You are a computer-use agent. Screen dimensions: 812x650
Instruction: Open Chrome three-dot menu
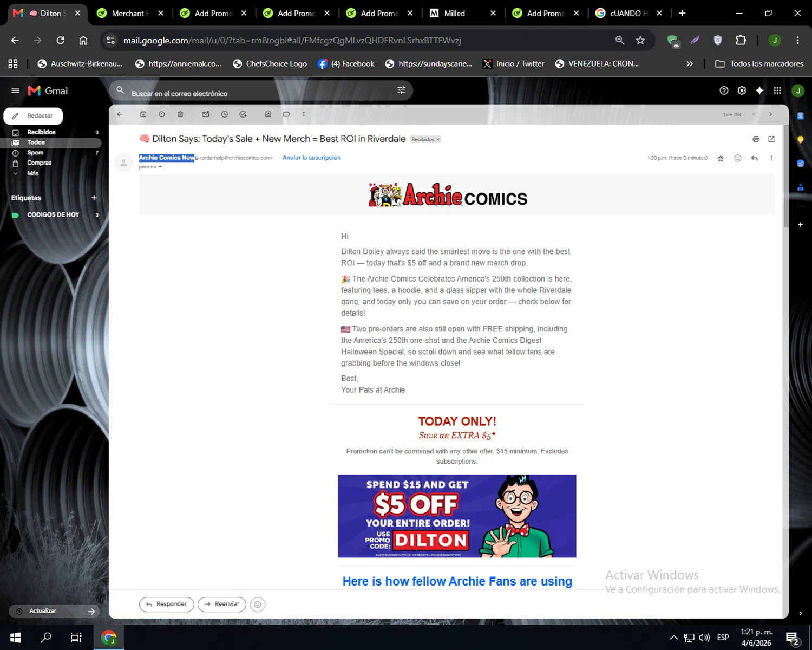[797, 40]
